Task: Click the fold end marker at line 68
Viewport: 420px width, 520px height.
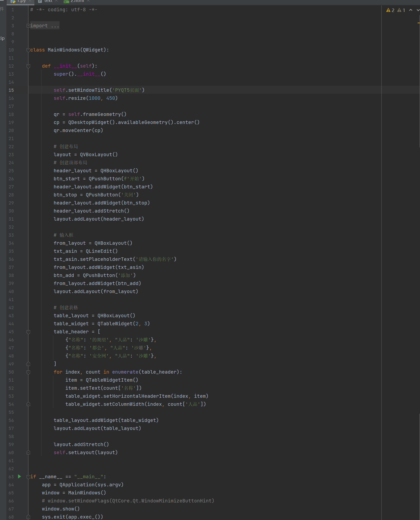Action: [28, 517]
